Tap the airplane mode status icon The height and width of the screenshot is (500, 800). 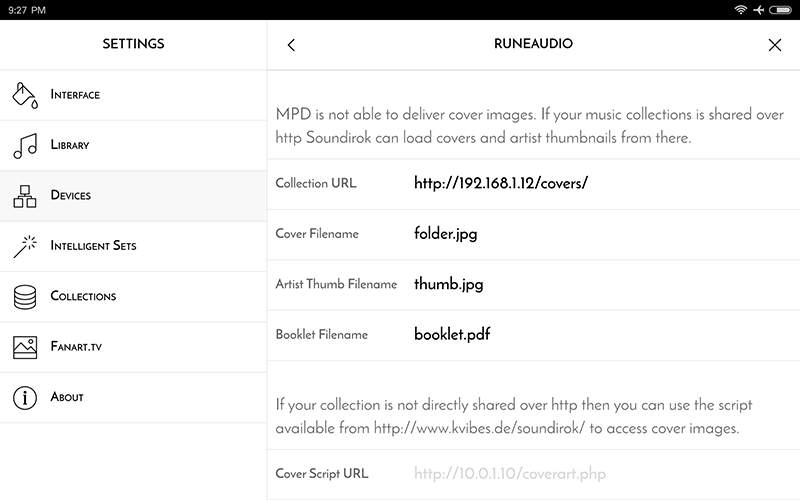coord(759,10)
